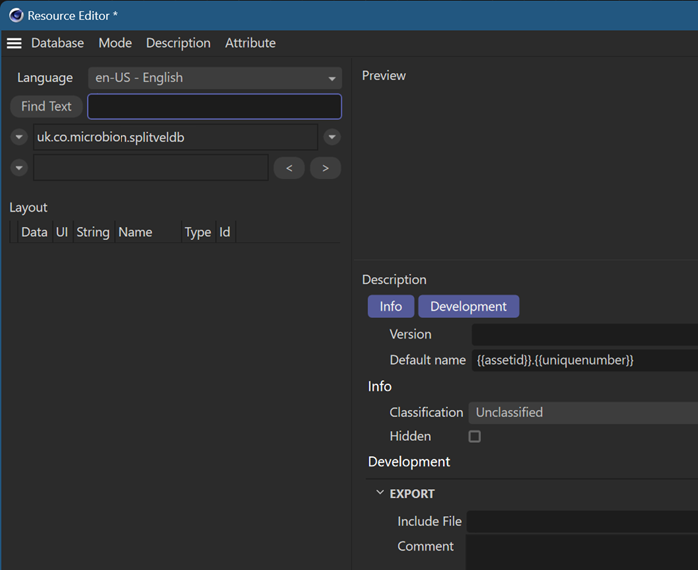The width and height of the screenshot is (698, 570).
Task: Open the Classification dropdown
Action: [583, 412]
